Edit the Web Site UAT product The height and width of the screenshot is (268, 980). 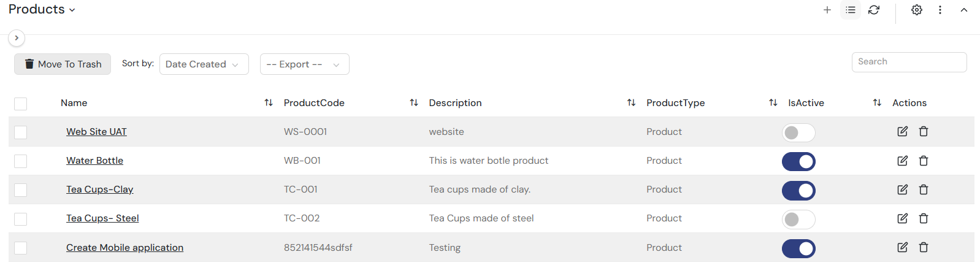click(x=902, y=131)
